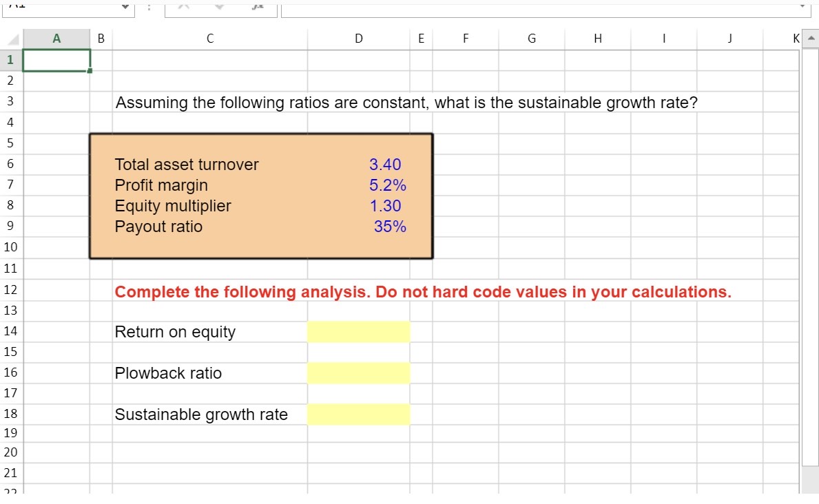Select the yellow cell for Return on equity
This screenshot has height=504, width=819.
(x=358, y=331)
